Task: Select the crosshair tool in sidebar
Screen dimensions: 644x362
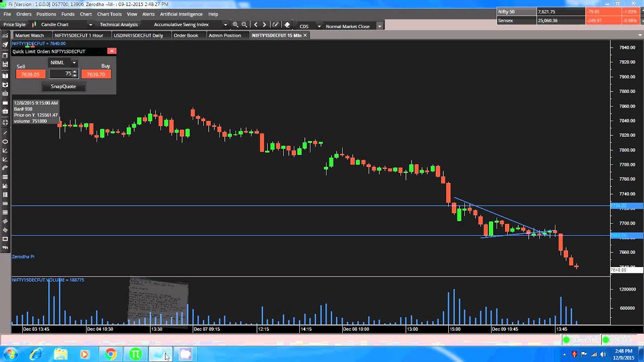Action: (x=6, y=122)
